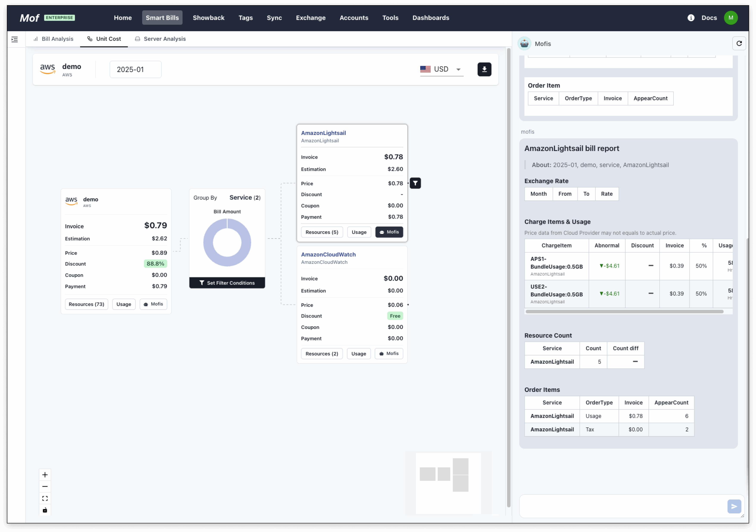Image resolution: width=756 pixels, height=532 pixels.
Task: Click Resources (5) on AmazonLightsail card
Action: click(322, 232)
